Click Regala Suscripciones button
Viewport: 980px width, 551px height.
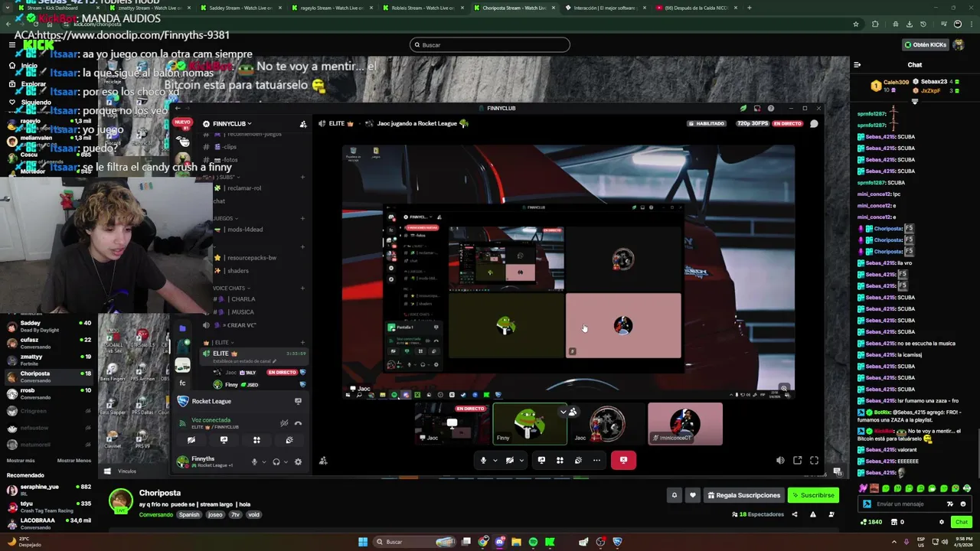click(743, 495)
